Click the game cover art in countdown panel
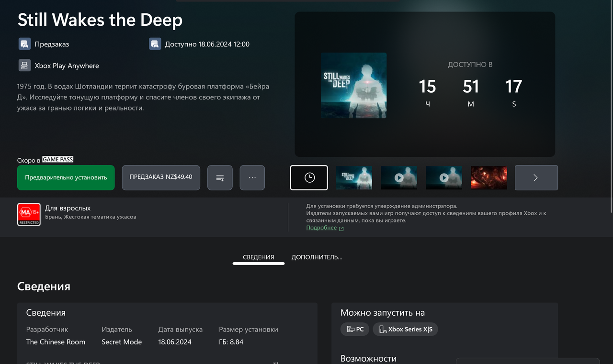613x364 pixels. [x=353, y=85]
